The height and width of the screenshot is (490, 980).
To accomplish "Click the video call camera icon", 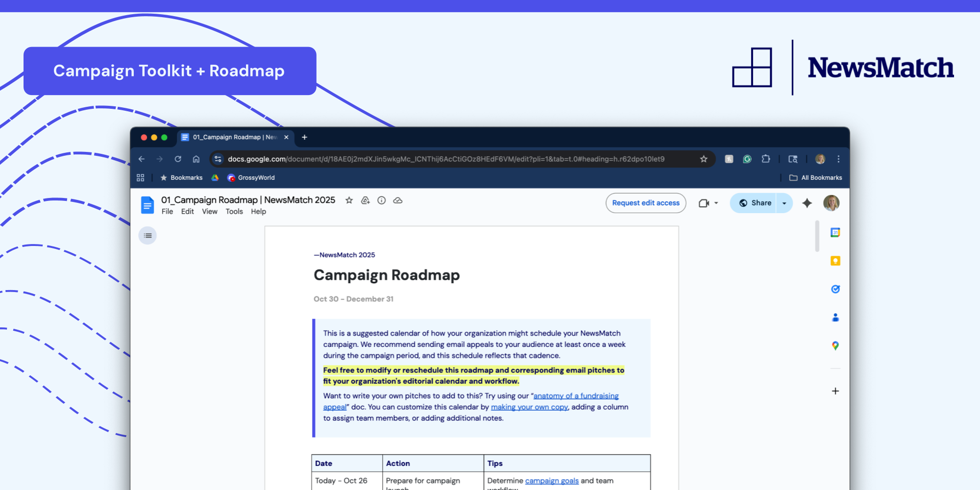I will (704, 203).
